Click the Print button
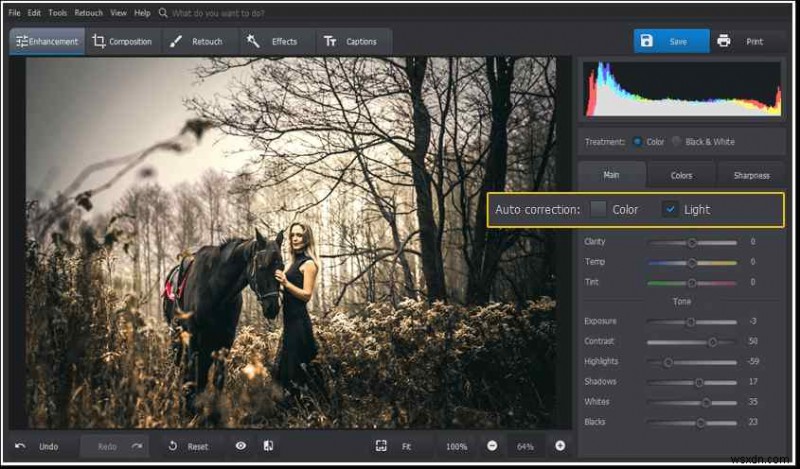This screenshot has width=800, height=469. click(747, 41)
